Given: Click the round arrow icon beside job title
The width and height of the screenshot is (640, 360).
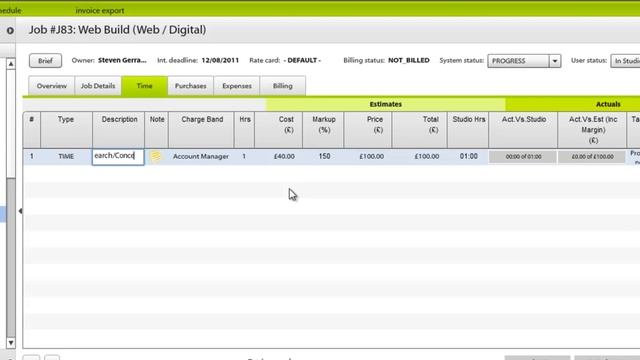Looking at the screenshot, I should (10, 31).
